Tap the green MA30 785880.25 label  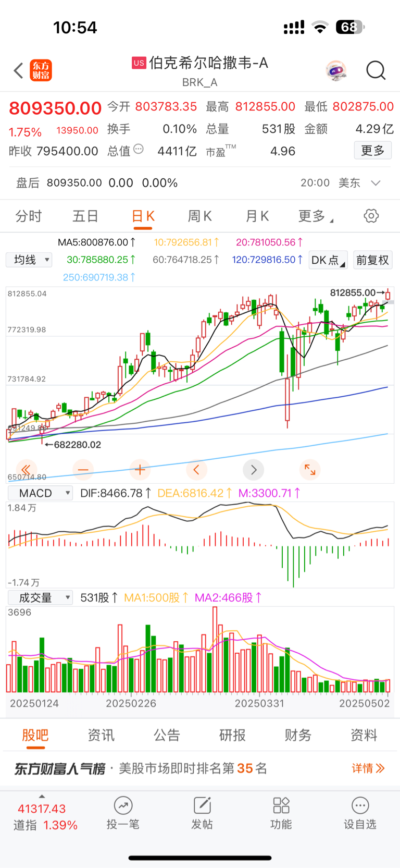[x=101, y=260]
